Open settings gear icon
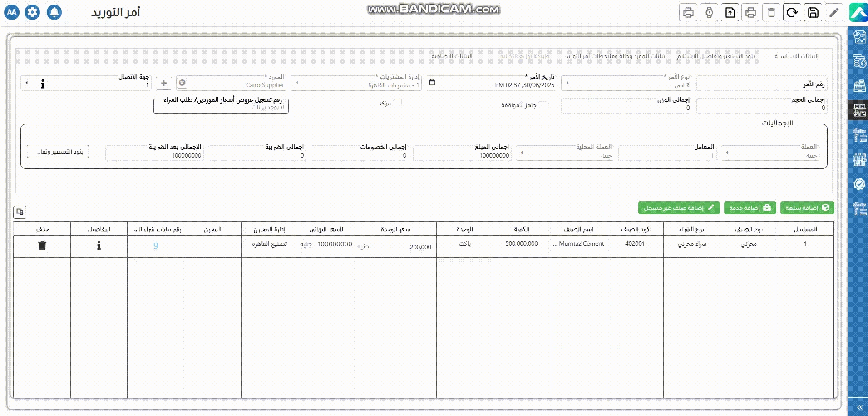Viewport: 868px width, 416px height. [x=32, y=12]
